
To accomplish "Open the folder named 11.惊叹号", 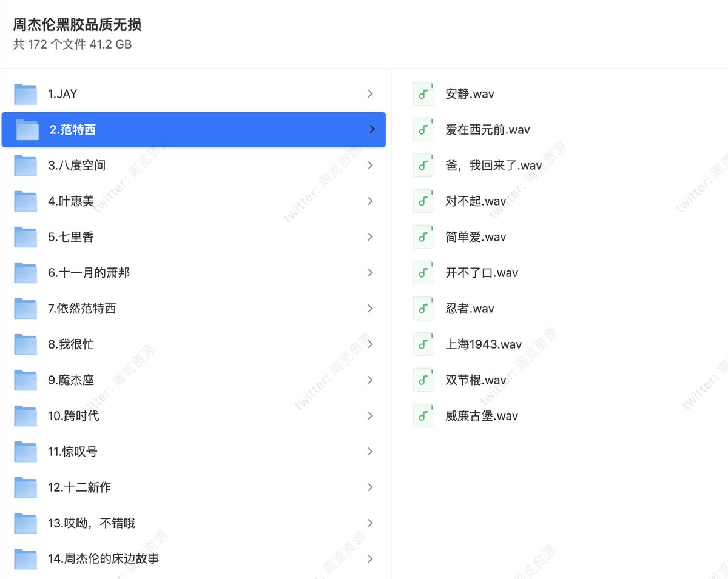I will 73,452.
